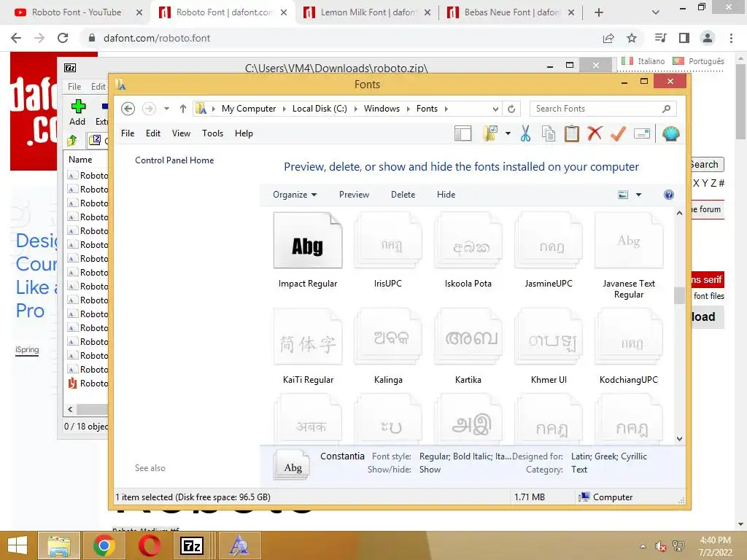This screenshot has height=560, width=747.
Task: Click the Windows breadcrumb in address bar
Action: point(382,109)
